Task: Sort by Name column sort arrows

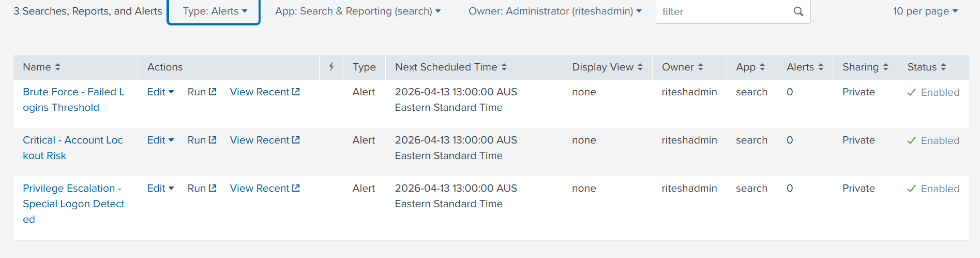Action: click(x=57, y=67)
